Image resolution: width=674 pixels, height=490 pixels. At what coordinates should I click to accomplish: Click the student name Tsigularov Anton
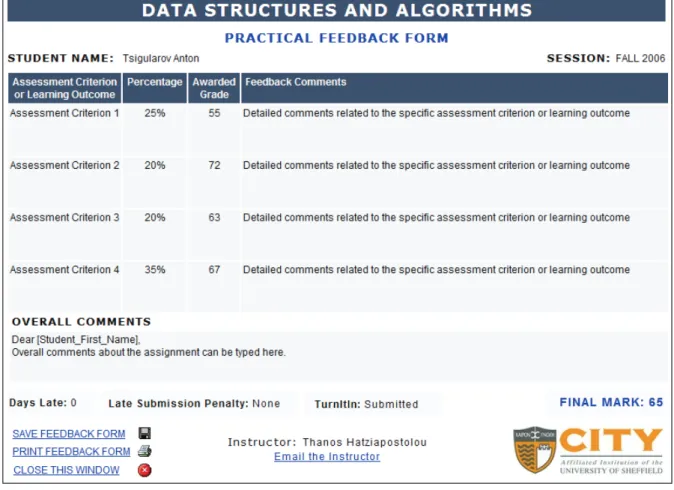point(161,58)
